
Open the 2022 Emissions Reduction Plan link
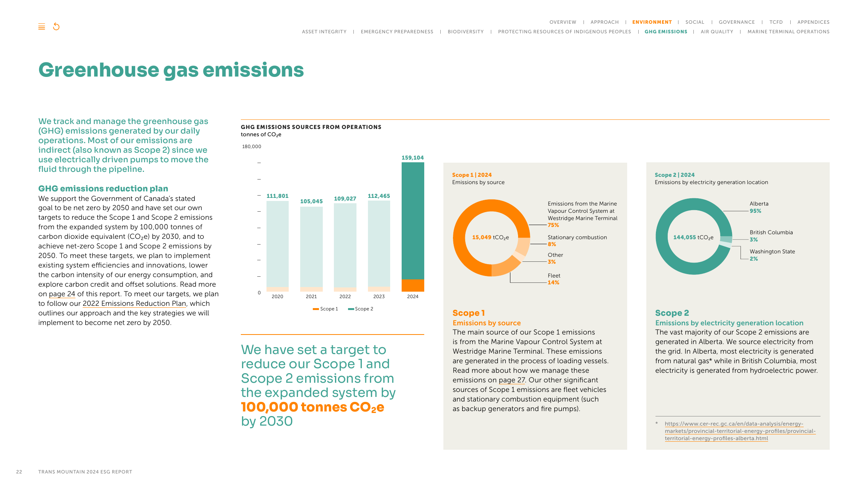pyautogui.click(x=134, y=304)
